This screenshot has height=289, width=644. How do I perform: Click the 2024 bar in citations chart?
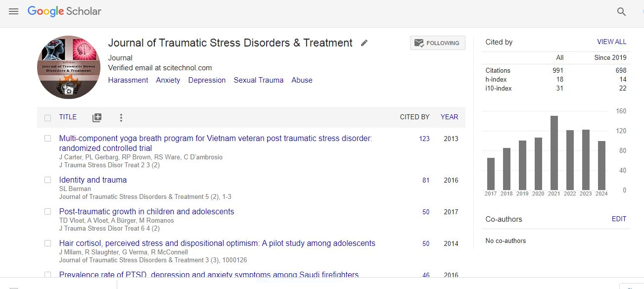coord(601,165)
